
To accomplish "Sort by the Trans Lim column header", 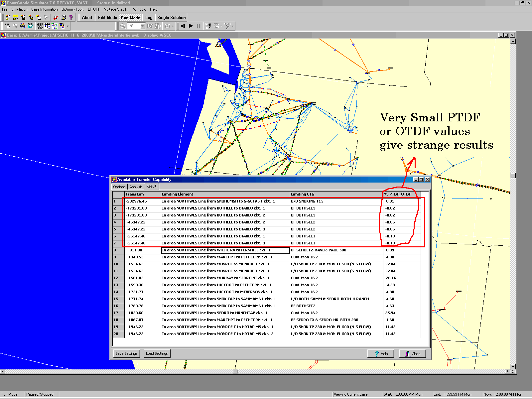I will (143, 194).
